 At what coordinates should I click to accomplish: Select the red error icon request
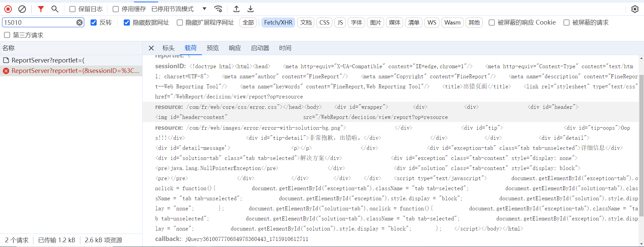click(x=6, y=71)
